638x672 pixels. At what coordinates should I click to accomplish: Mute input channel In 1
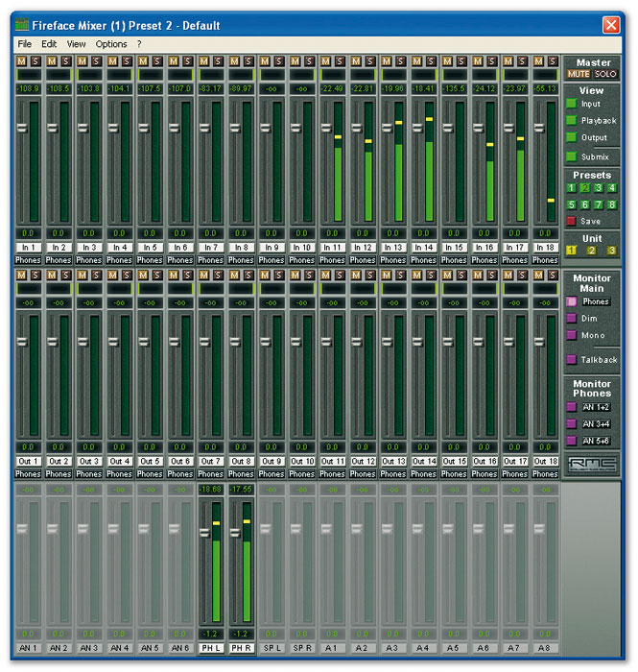[x=21, y=60]
